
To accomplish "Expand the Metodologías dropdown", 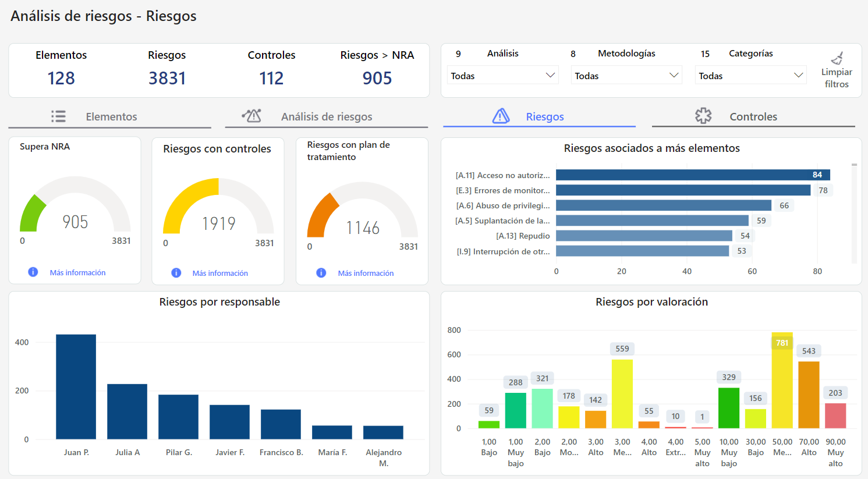I will (x=626, y=76).
